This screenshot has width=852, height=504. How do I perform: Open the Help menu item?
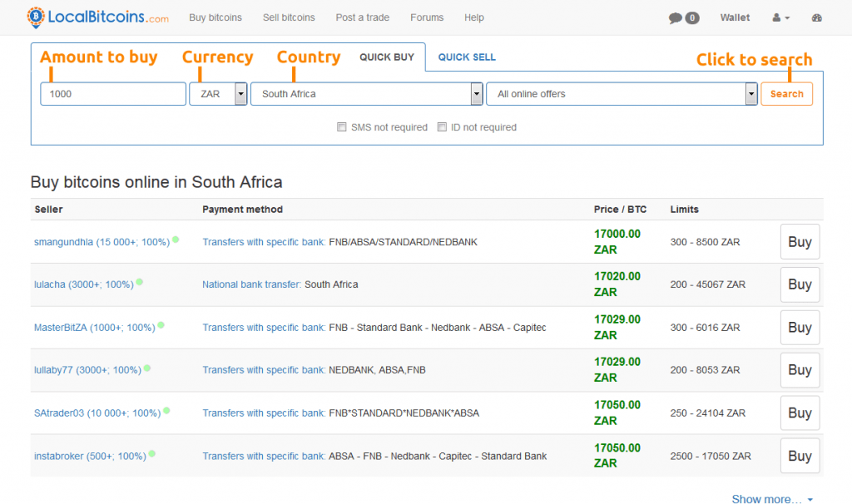pyautogui.click(x=473, y=17)
